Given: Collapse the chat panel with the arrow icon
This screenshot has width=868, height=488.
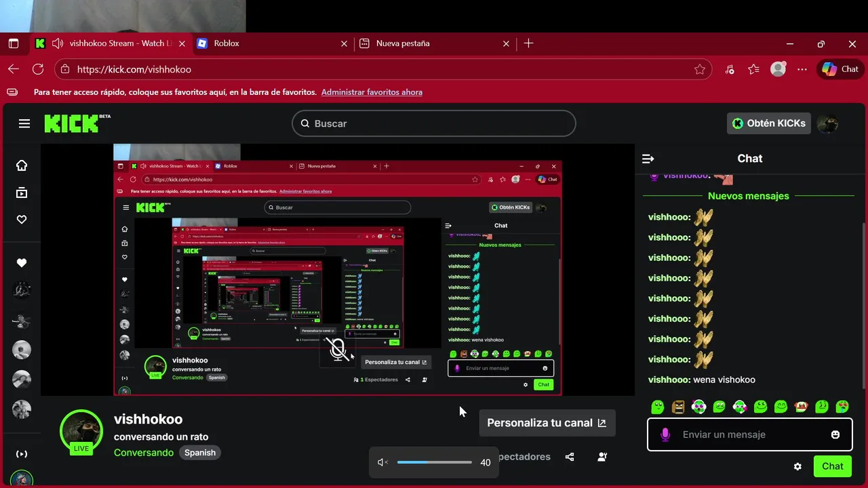Looking at the screenshot, I should 648,159.
